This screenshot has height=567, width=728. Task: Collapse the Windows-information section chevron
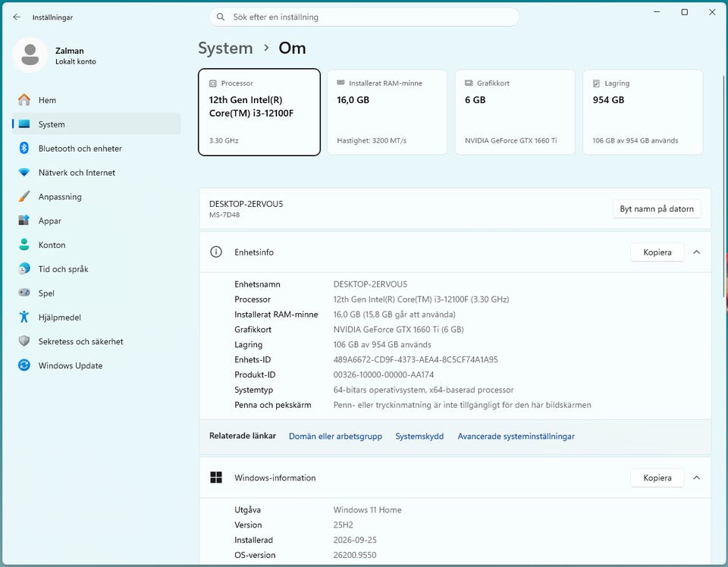(x=696, y=478)
